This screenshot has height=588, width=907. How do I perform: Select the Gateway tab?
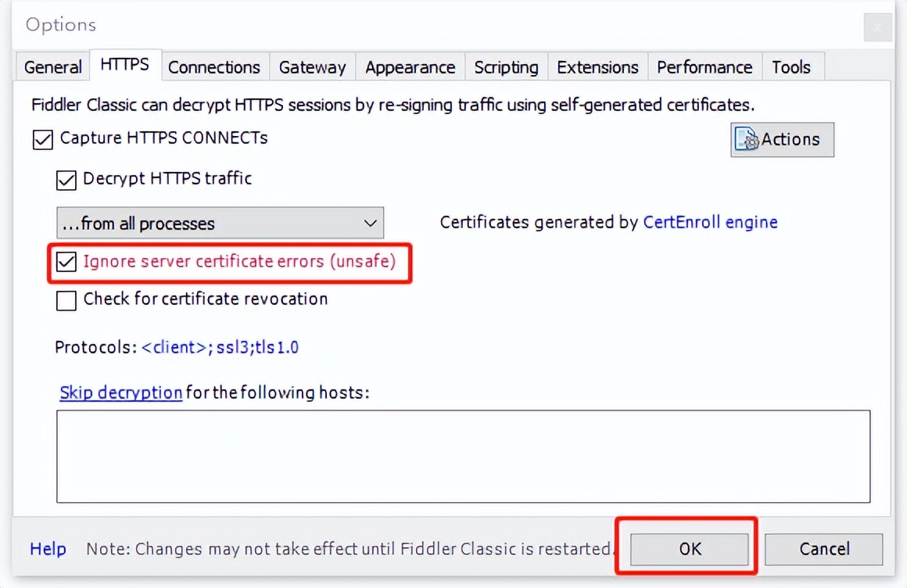[312, 67]
